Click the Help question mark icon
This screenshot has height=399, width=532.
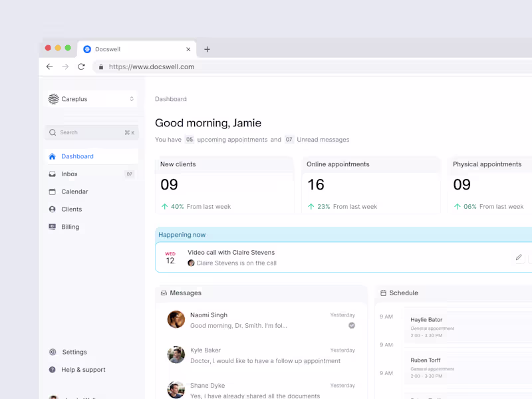click(53, 370)
